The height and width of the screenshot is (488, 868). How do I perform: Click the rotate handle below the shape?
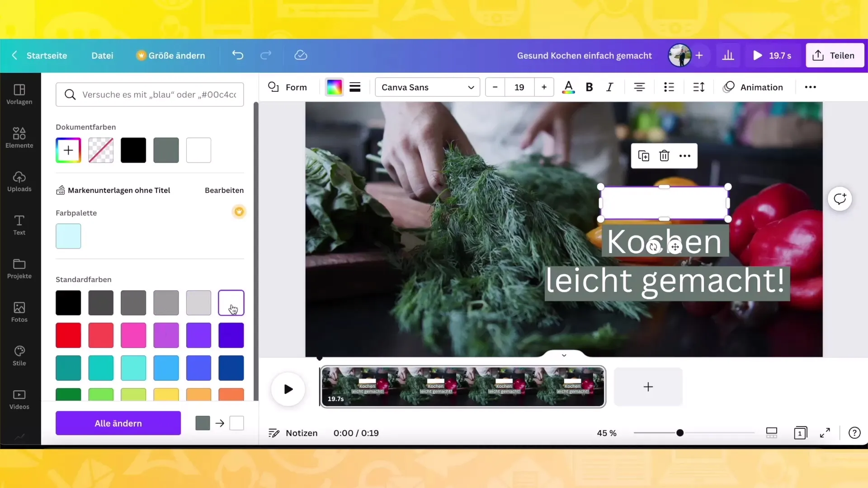point(653,247)
